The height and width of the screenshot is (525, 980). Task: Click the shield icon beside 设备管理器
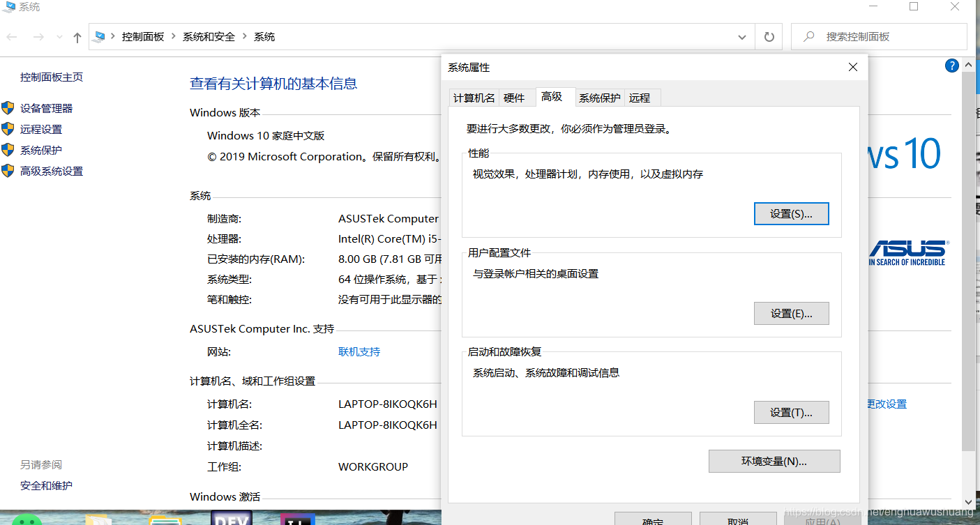[x=8, y=108]
